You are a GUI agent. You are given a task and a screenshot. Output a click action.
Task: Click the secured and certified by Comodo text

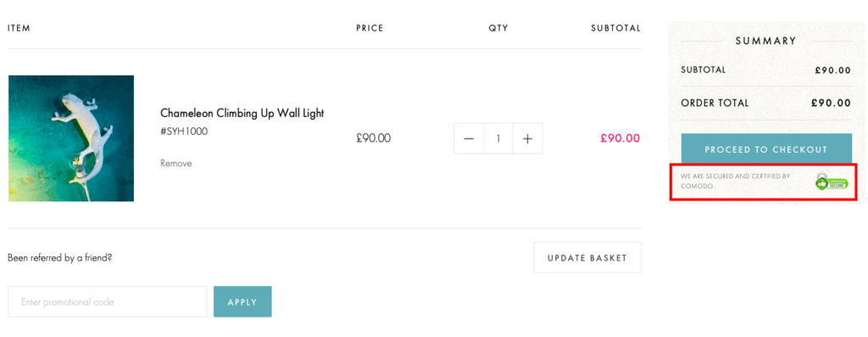pyautogui.click(x=736, y=182)
